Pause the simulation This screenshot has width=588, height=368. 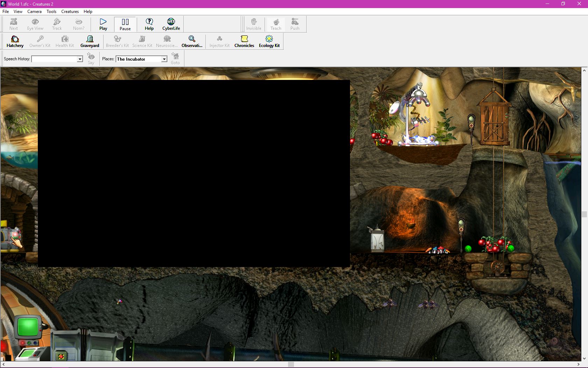pos(125,24)
